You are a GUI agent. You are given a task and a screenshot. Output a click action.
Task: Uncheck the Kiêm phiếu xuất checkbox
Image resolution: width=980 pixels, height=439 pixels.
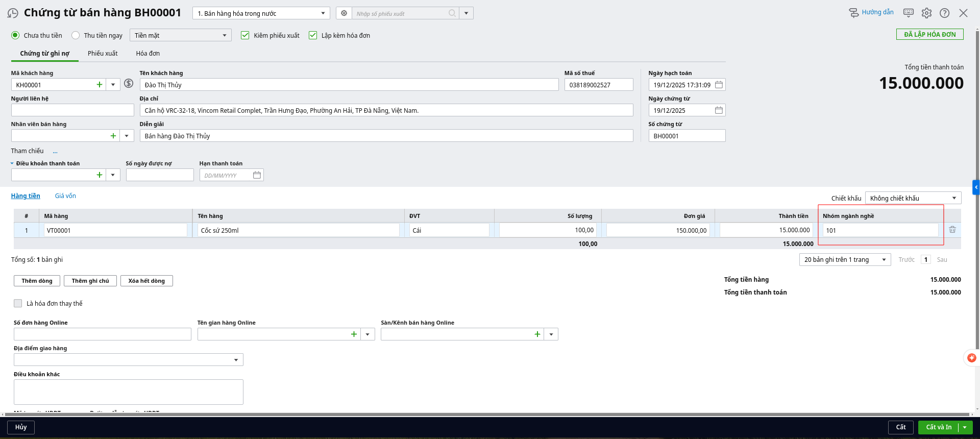(245, 35)
